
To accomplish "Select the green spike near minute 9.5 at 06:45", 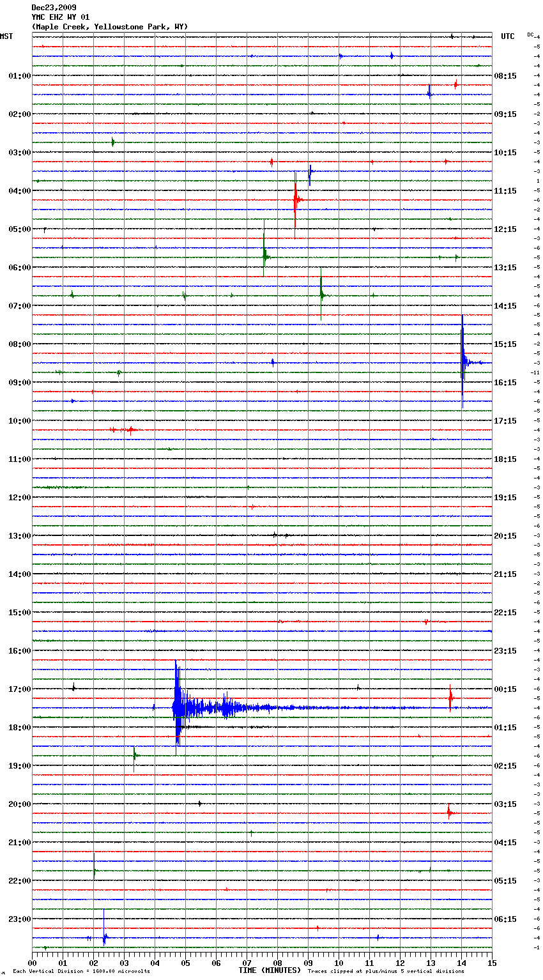I will tap(321, 295).
